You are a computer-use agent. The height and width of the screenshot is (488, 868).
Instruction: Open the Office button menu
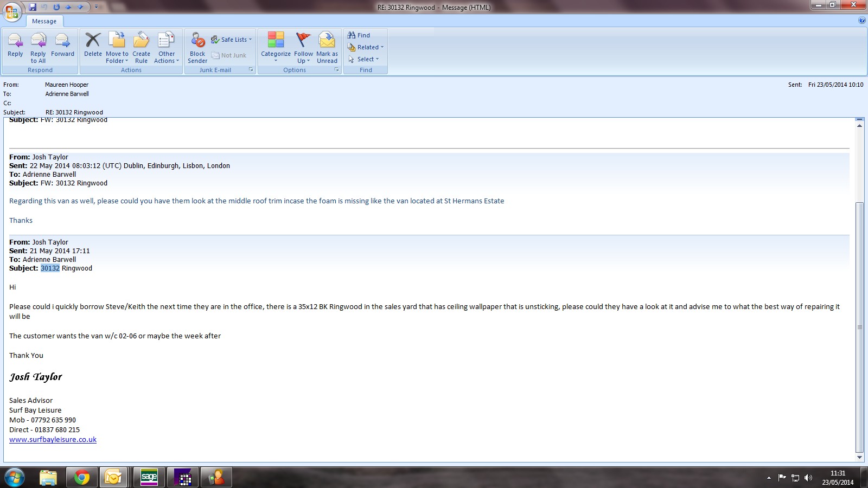12,11
